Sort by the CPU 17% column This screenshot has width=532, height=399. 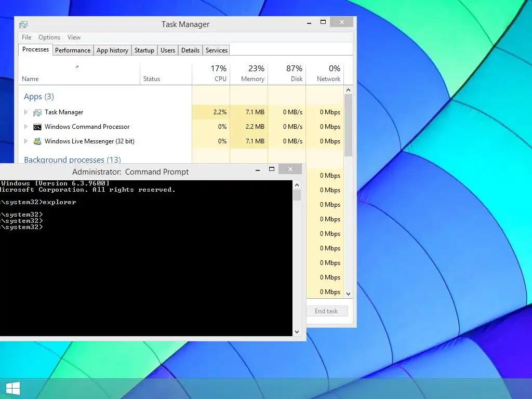[211, 74]
